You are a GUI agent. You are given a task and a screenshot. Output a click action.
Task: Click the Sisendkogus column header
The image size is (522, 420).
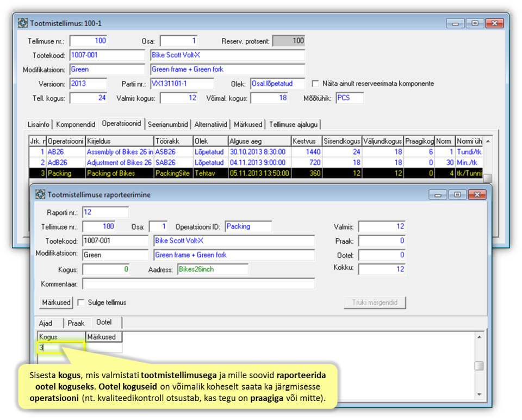pos(342,141)
